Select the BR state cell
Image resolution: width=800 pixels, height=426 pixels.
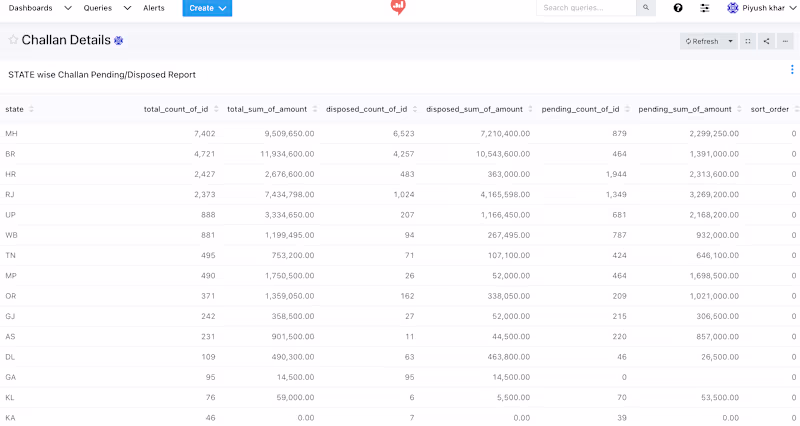point(10,154)
